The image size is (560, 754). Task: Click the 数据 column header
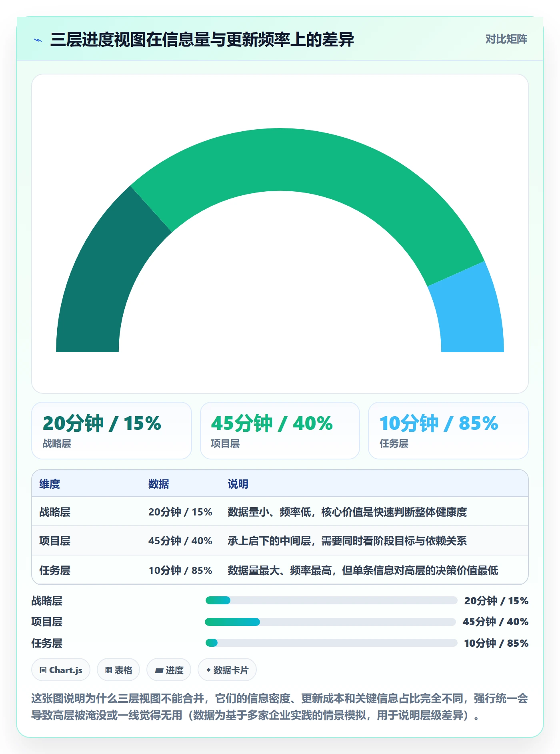tap(159, 484)
